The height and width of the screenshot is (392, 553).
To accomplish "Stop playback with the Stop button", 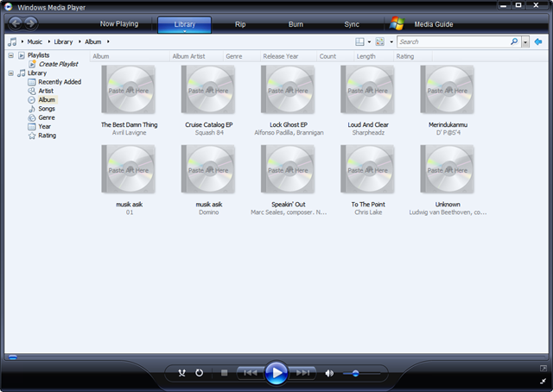I will pos(224,373).
